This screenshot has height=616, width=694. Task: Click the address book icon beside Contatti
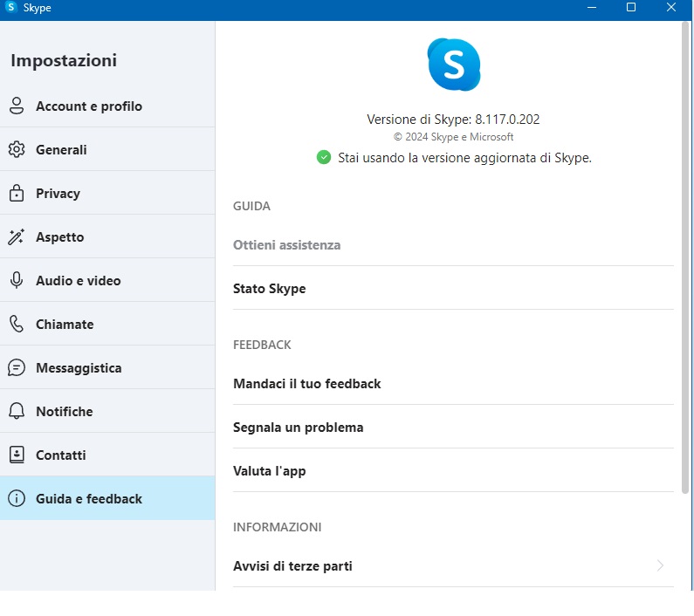[x=17, y=455]
